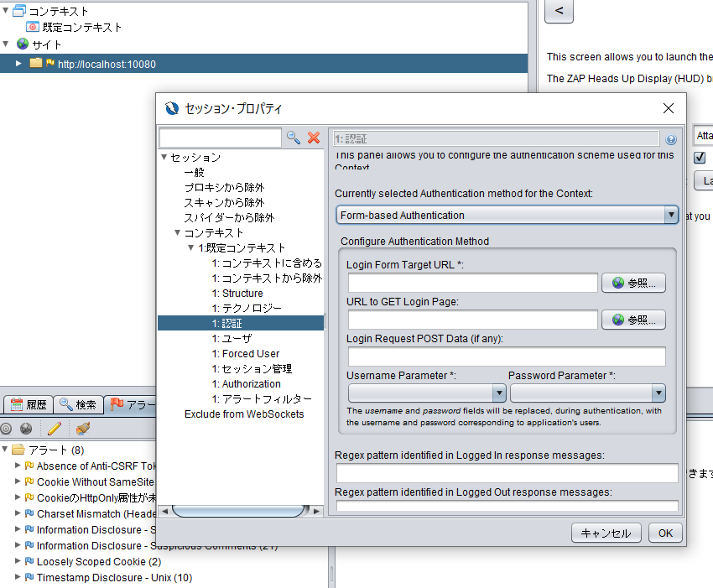This screenshot has height=588, width=713.
Task: Collapse the 1:既定コンテキスト node
Action: (x=191, y=247)
